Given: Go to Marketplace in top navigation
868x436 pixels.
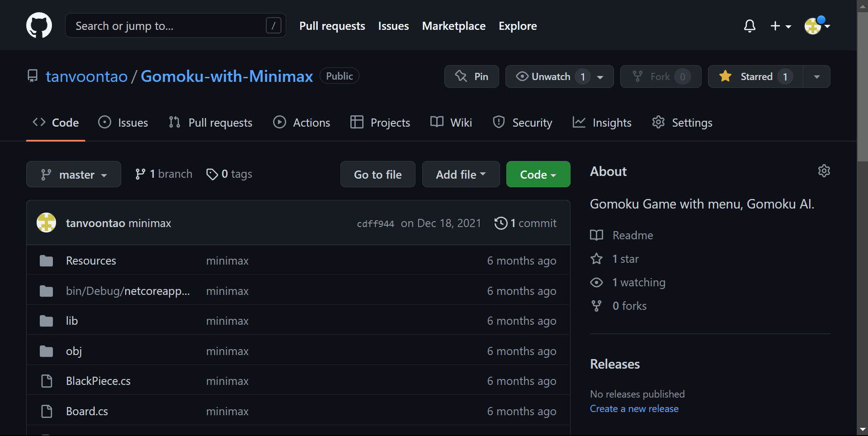Looking at the screenshot, I should pyautogui.click(x=454, y=26).
